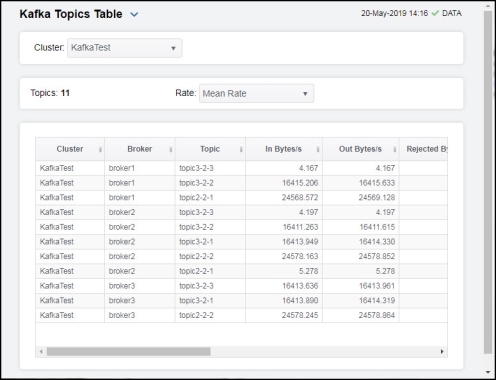Sort by the Topic column header
496x380 pixels.
[x=210, y=149]
